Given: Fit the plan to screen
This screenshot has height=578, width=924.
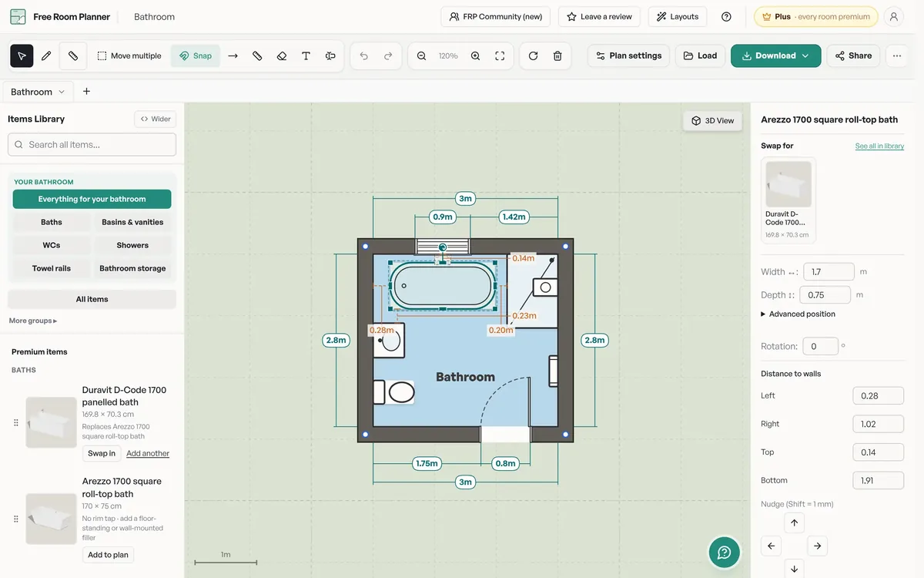Looking at the screenshot, I should coord(500,55).
